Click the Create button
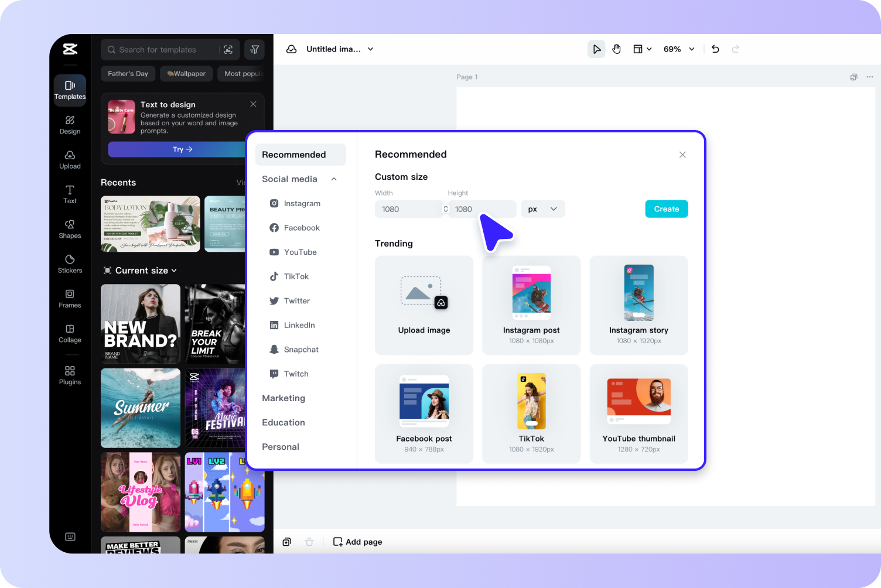Viewport: 881px width, 588px height. pyautogui.click(x=666, y=208)
